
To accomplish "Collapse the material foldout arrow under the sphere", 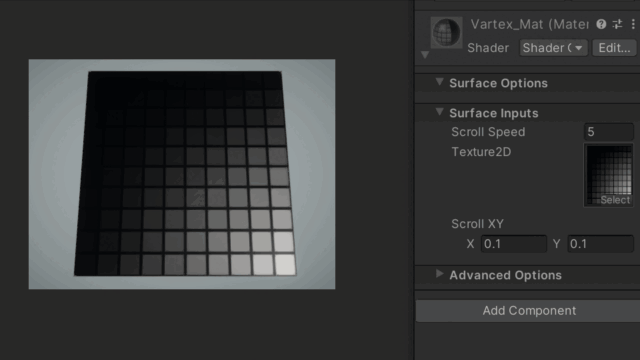I will (x=425, y=54).
